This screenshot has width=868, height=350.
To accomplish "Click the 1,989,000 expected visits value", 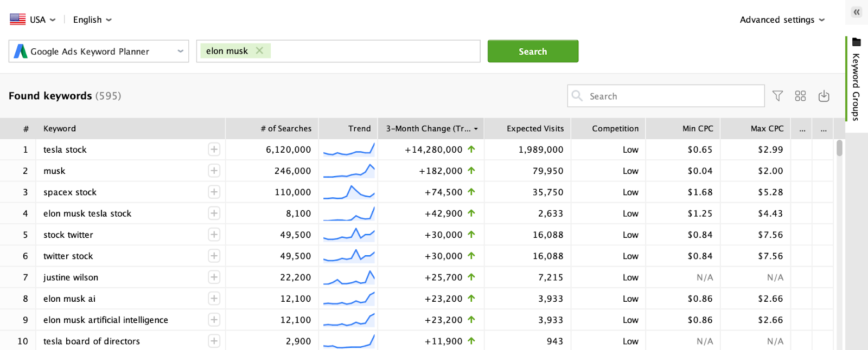I will (541, 150).
